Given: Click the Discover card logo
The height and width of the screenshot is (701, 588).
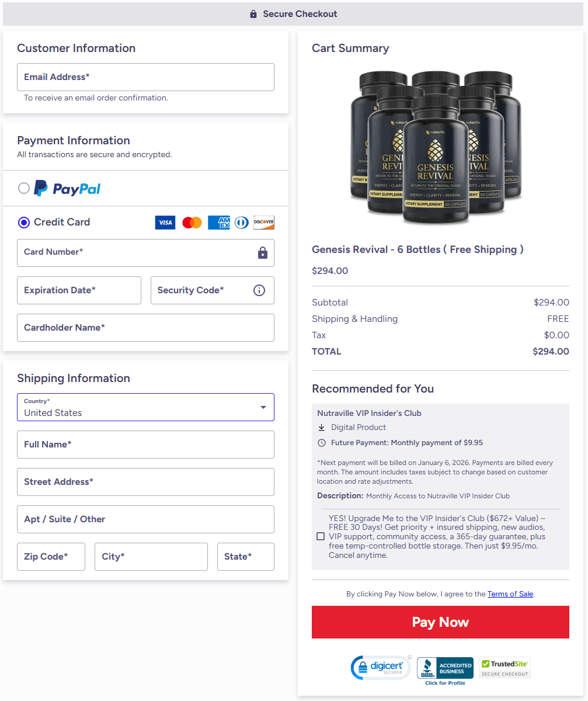Looking at the screenshot, I should pyautogui.click(x=264, y=223).
